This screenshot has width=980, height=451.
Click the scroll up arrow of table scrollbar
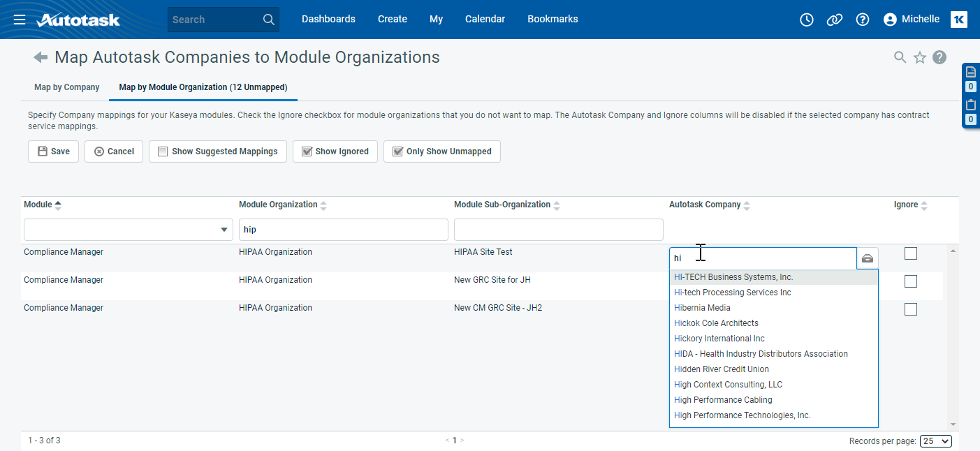[x=953, y=250]
